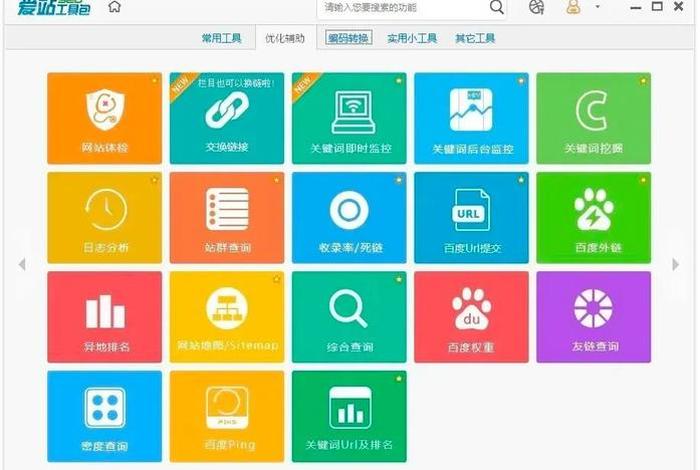Open the 密度查询 density query tool
Viewport: 700px width, 470px height.
pyautogui.click(x=104, y=416)
